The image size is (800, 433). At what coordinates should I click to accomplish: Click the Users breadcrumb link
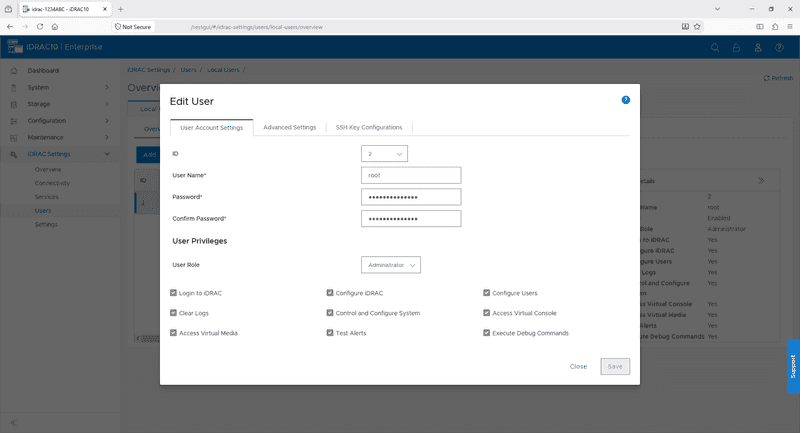point(188,70)
